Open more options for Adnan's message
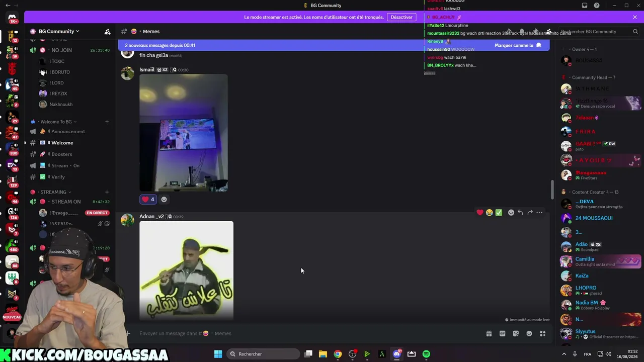This screenshot has height=362, width=644. [539, 213]
